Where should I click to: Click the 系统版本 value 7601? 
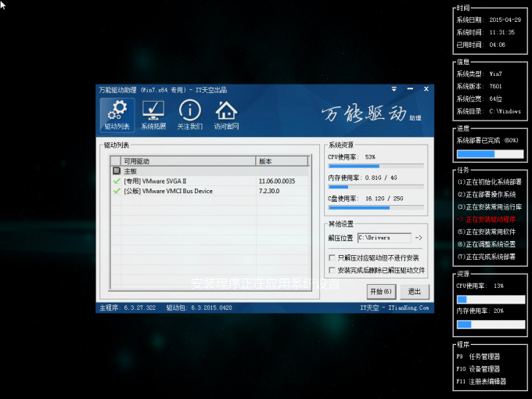pos(495,86)
